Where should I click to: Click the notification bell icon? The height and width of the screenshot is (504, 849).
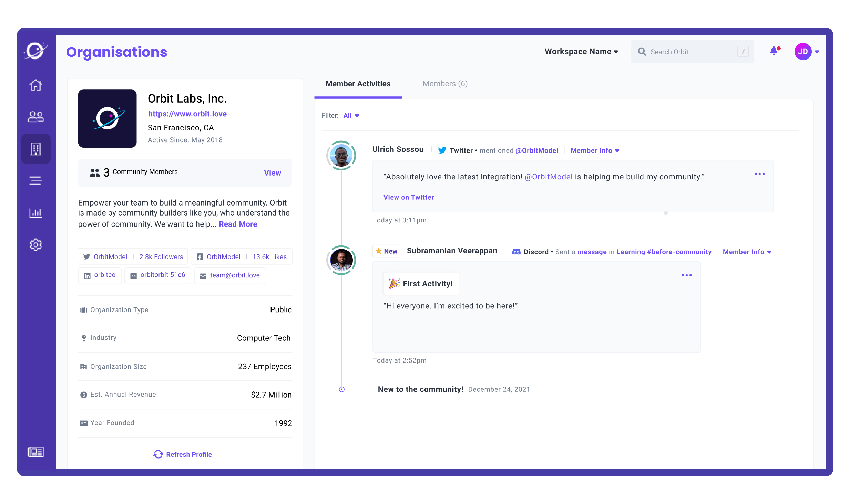(774, 52)
